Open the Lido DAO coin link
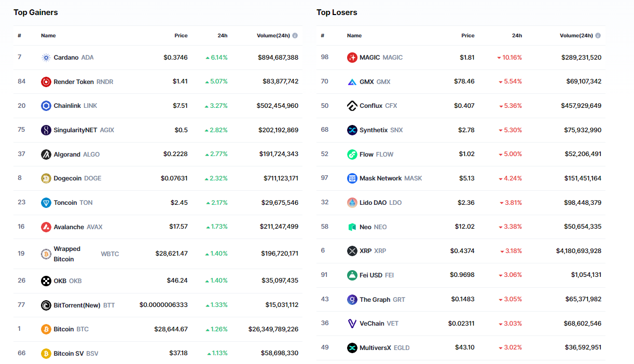Image resolution: width=634 pixels, height=364 pixels. (373, 203)
